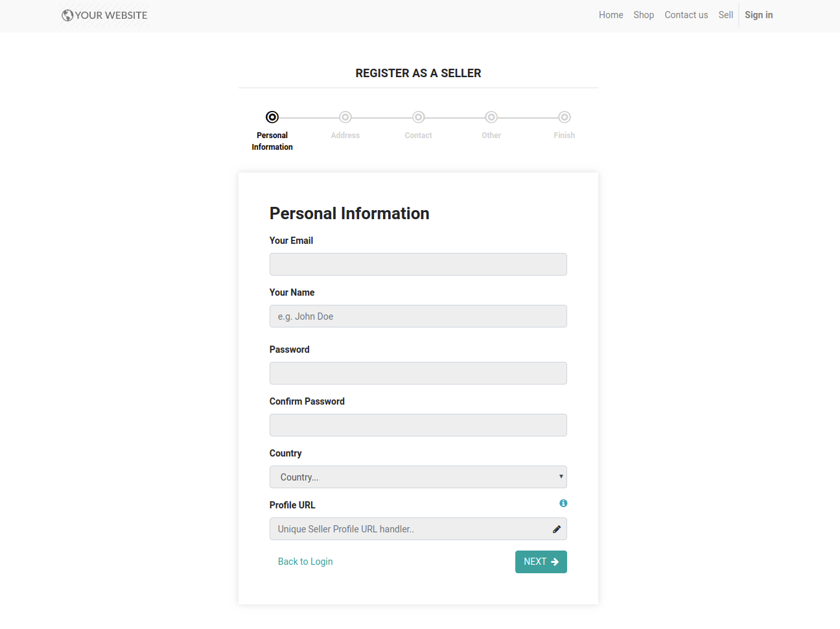The image size is (840, 629).
Task: Click the globe logo icon
Action: click(x=67, y=16)
